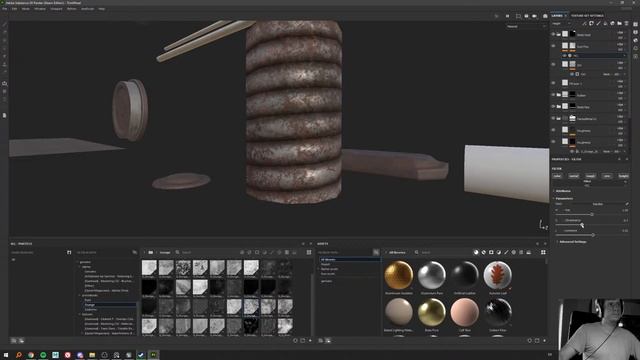Select the Calf Skin material thumbnail

464,312
